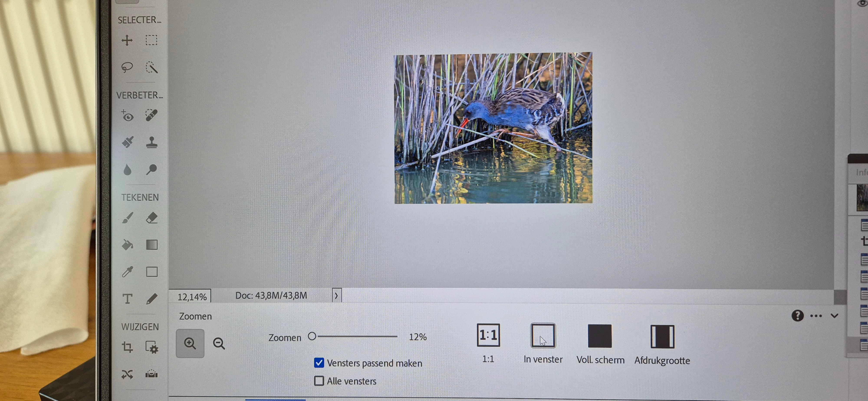Image resolution: width=868 pixels, height=401 pixels.
Task: Select the Clone Stamp tool
Action: (152, 143)
